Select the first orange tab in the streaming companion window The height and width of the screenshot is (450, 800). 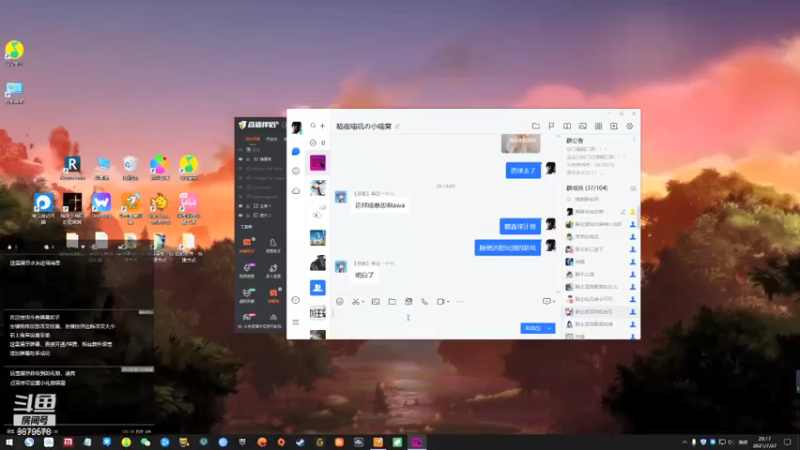pyautogui.click(x=253, y=139)
